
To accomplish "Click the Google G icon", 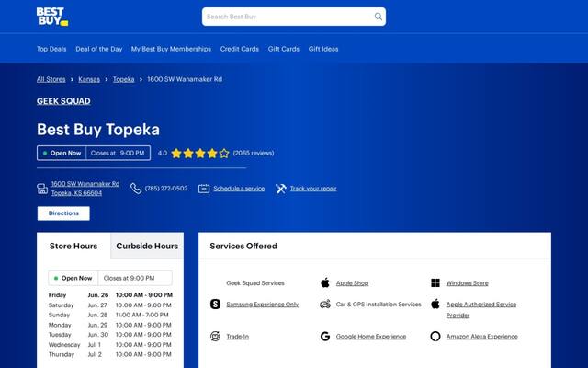I will click(x=325, y=336).
